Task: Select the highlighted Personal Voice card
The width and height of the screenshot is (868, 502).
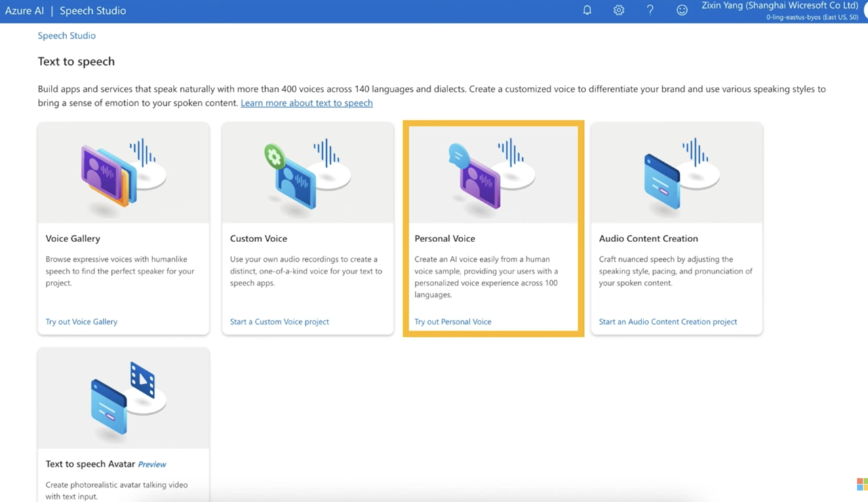Action: (493, 229)
